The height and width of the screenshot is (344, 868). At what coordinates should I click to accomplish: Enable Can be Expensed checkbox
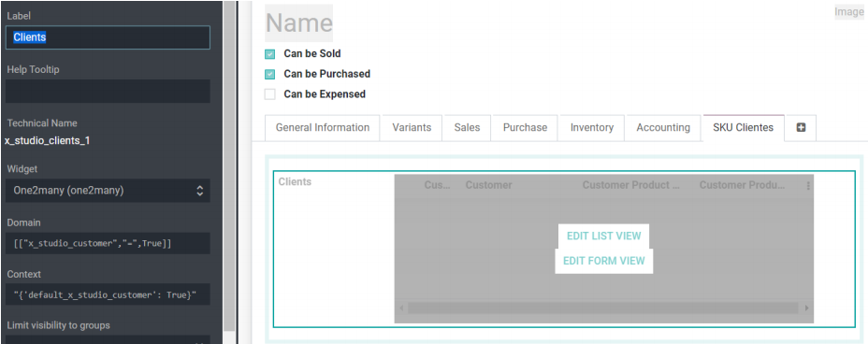pyautogui.click(x=269, y=94)
